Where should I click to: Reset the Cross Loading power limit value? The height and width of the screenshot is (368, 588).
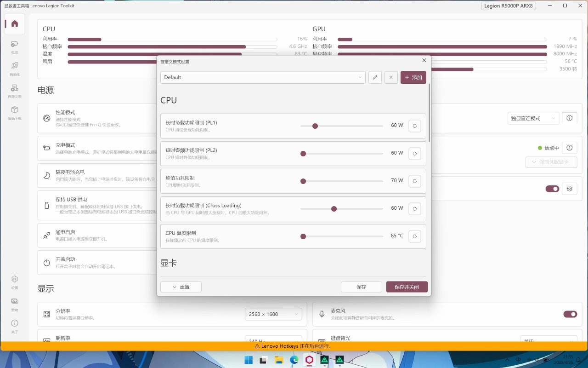(415, 208)
